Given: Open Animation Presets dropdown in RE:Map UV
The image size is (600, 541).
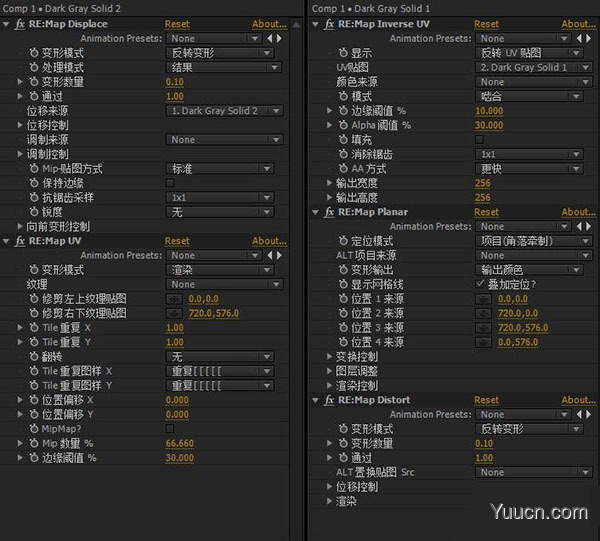Looking at the screenshot, I should [x=214, y=255].
